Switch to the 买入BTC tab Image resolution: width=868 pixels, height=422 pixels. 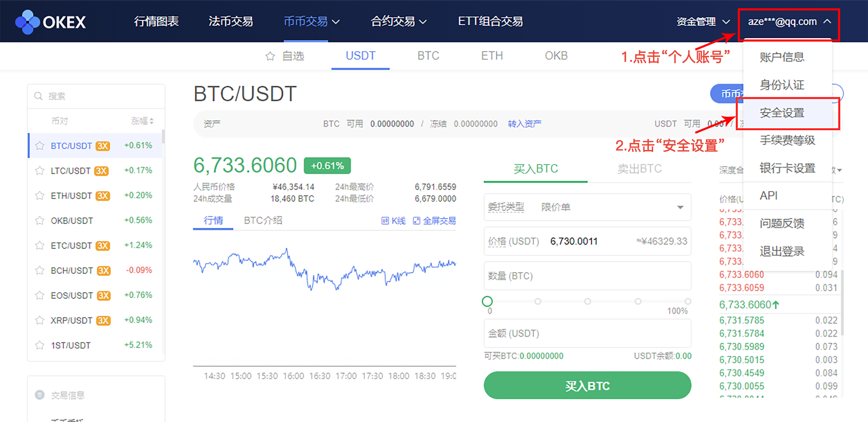tap(536, 169)
